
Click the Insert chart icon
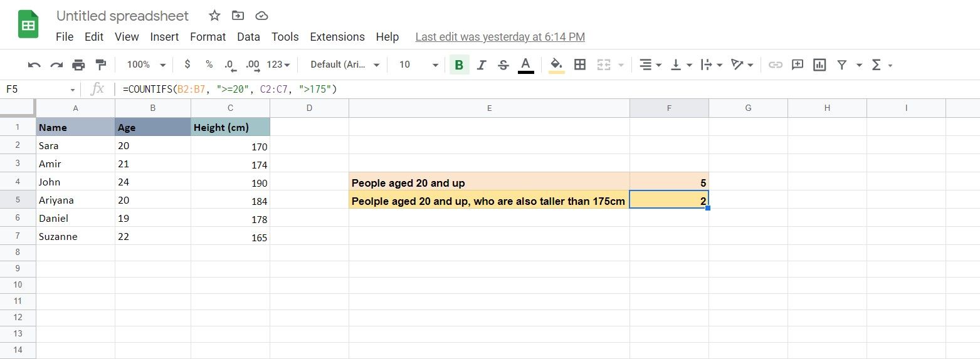[819, 65]
